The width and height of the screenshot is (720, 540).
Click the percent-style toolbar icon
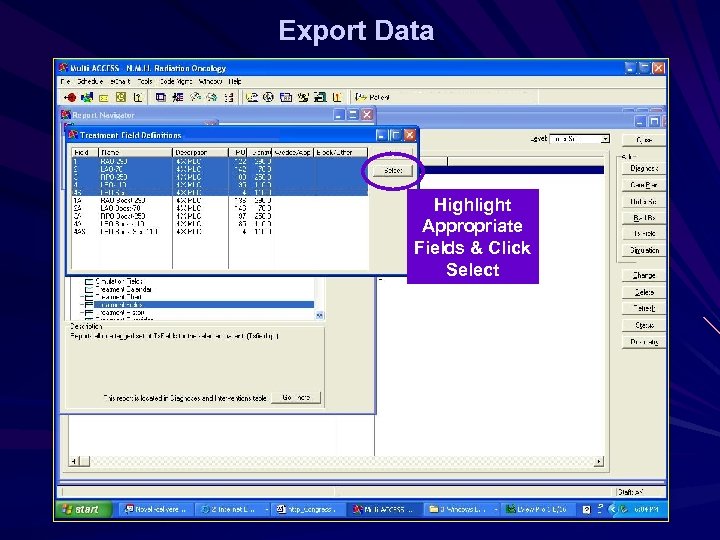pyautogui.click(x=303, y=97)
